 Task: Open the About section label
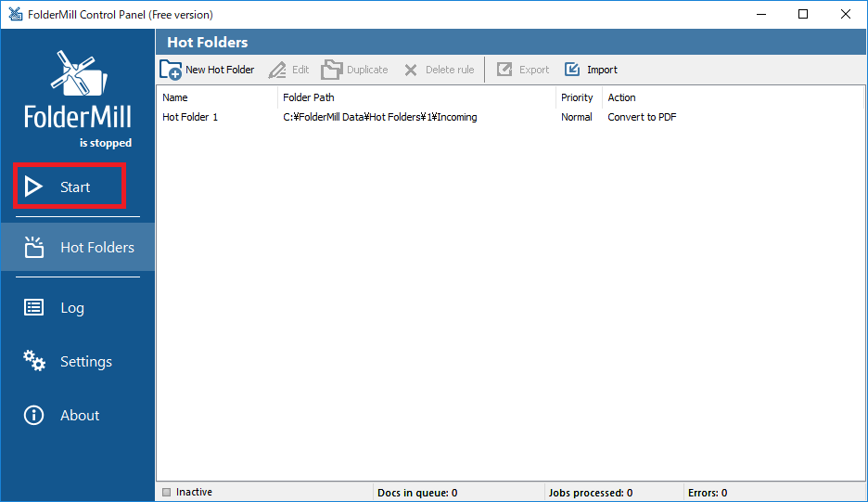80,415
